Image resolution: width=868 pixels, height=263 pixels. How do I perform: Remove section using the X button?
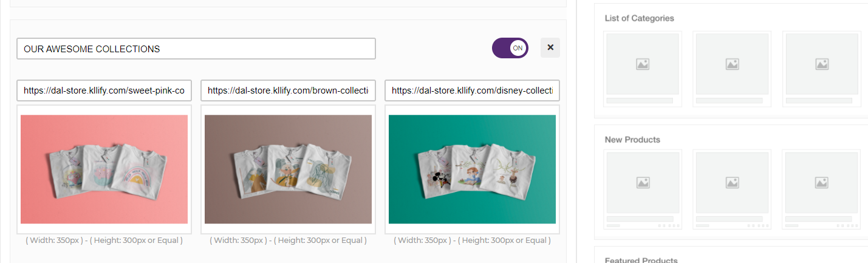pos(550,47)
